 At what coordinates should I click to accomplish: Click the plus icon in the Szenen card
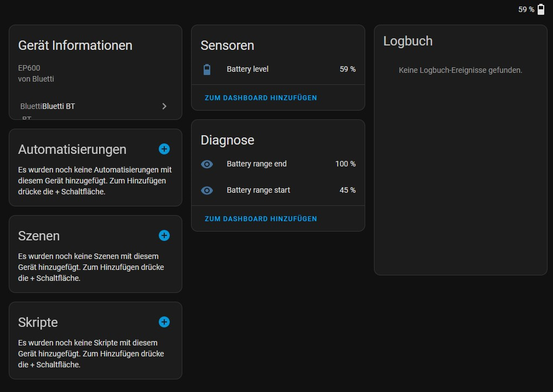164,235
